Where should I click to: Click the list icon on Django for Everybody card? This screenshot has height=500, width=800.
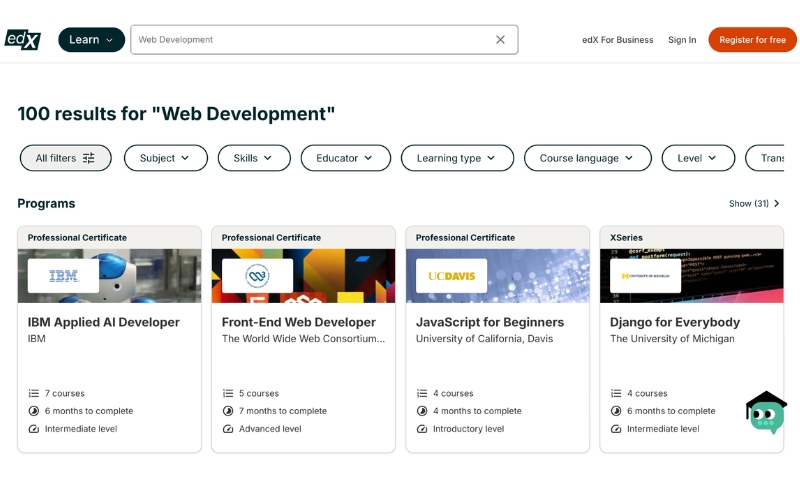click(x=616, y=393)
